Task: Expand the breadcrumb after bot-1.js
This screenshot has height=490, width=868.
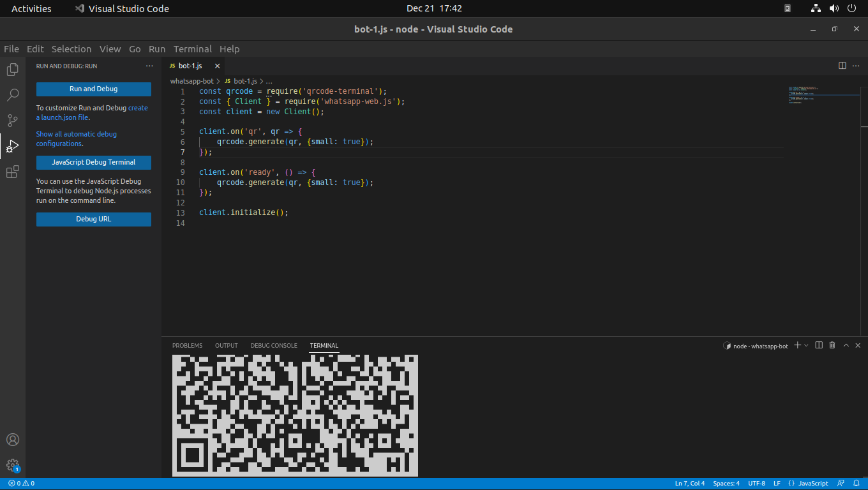Action: click(269, 81)
